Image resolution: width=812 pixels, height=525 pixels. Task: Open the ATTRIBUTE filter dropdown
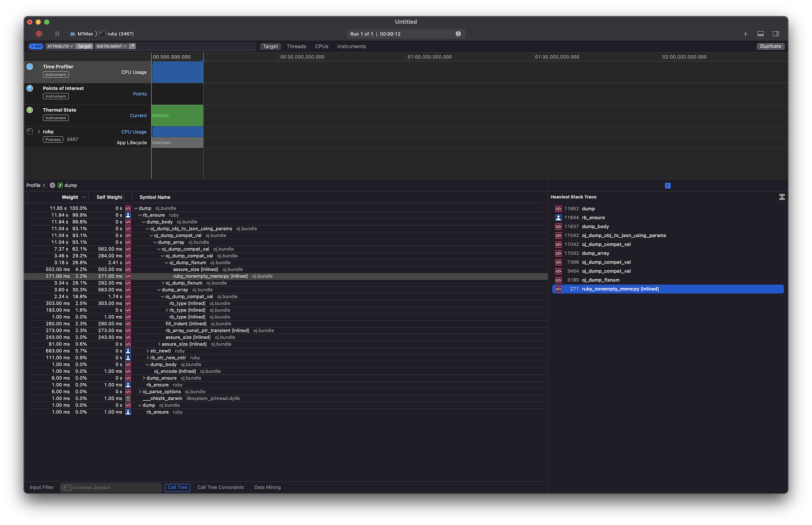pos(60,46)
